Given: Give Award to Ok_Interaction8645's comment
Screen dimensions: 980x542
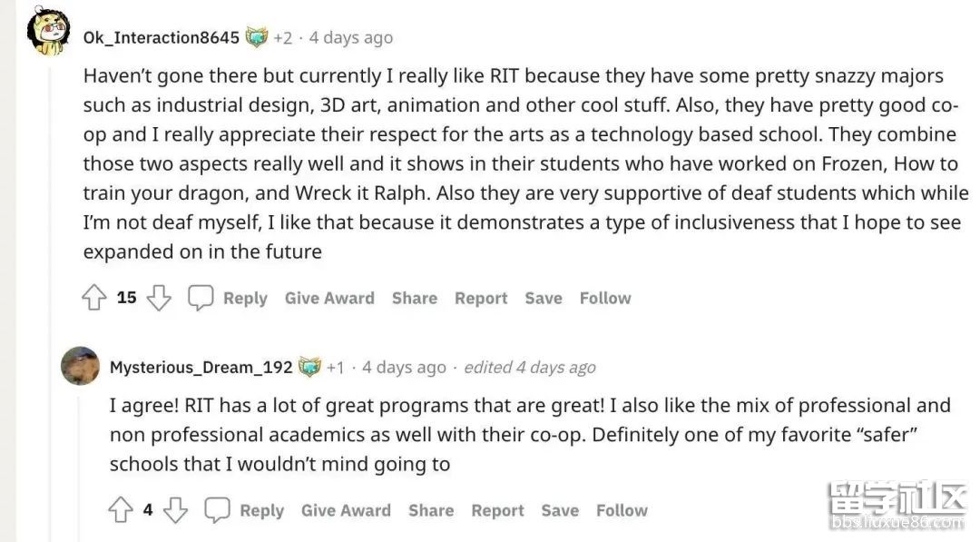Looking at the screenshot, I should tap(329, 298).
